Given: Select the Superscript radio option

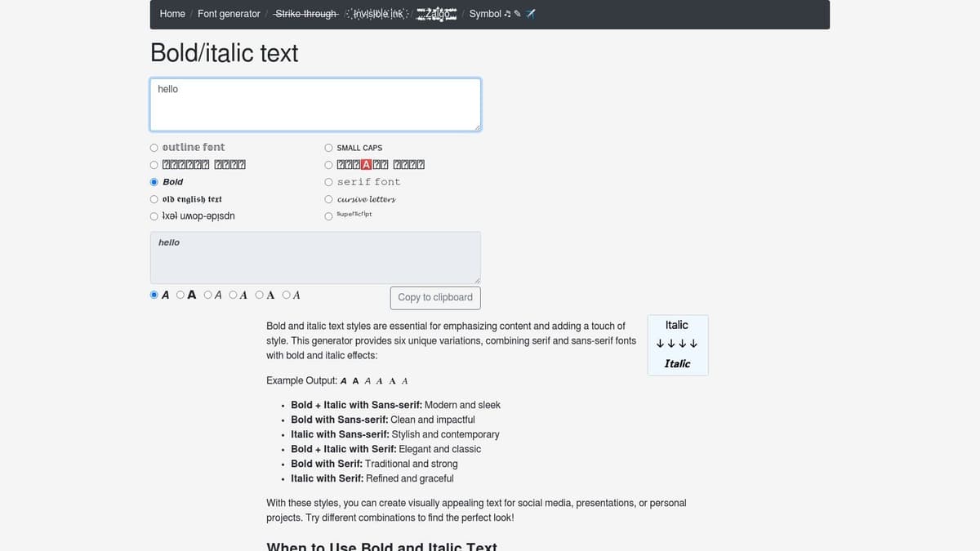Looking at the screenshot, I should (328, 216).
